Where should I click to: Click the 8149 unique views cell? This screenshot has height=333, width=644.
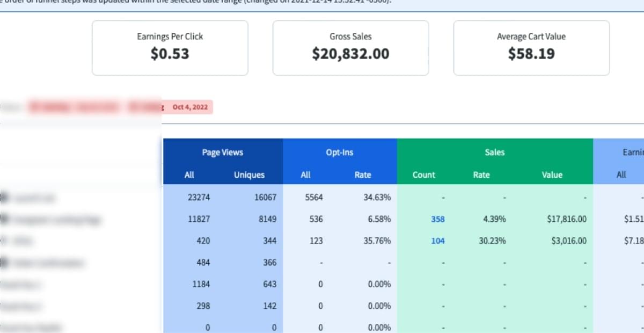click(267, 219)
